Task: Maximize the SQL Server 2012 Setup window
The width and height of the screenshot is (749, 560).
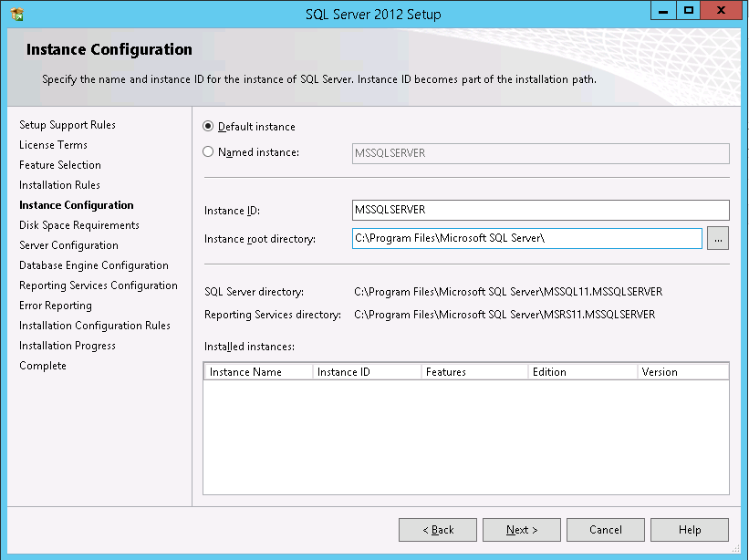Action: click(x=688, y=11)
